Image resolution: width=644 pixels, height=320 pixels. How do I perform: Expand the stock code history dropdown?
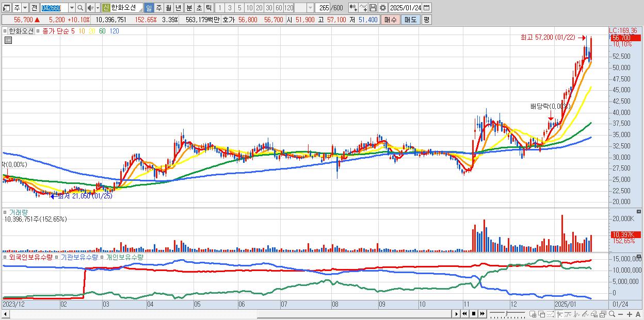click(72, 8)
